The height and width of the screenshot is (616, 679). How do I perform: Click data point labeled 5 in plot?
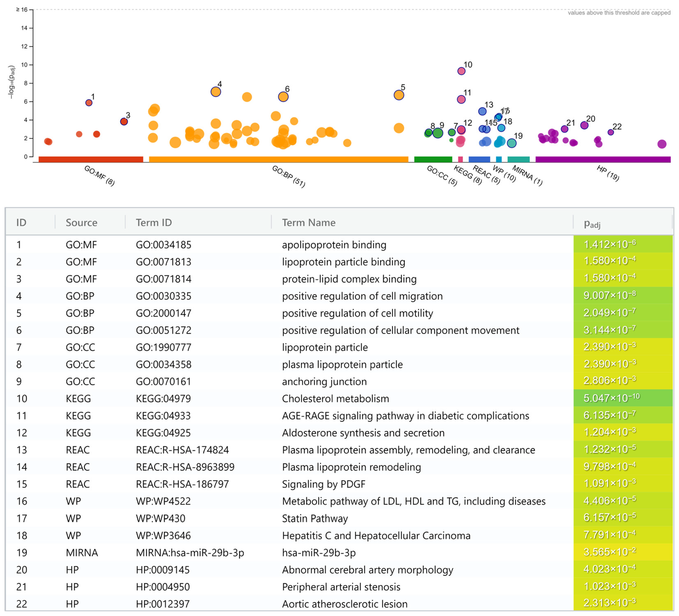[x=399, y=95]
